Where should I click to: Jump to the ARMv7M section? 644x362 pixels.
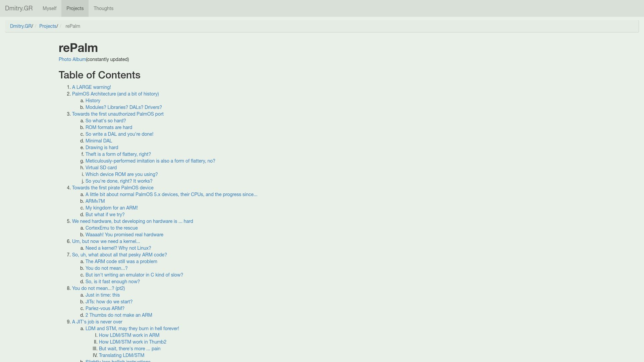point(95,201)
